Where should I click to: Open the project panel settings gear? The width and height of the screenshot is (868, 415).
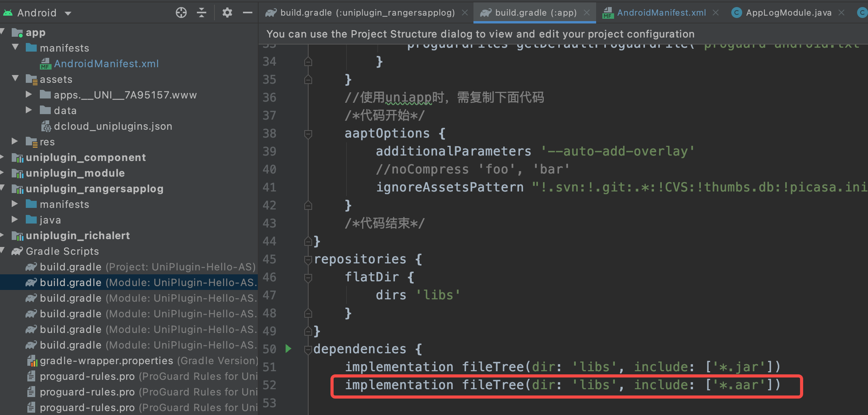(227, 13)
